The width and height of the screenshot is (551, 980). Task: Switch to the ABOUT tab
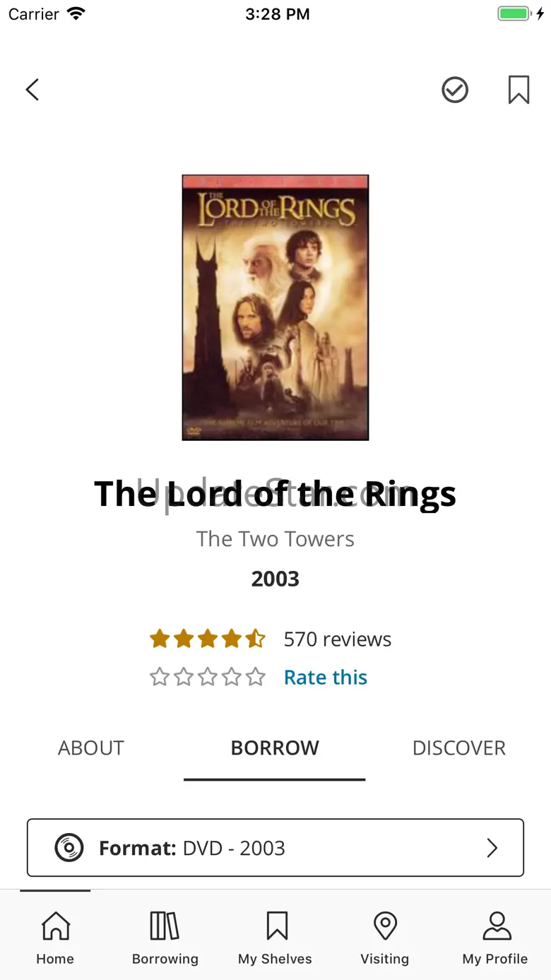click(x=91, y=748)
